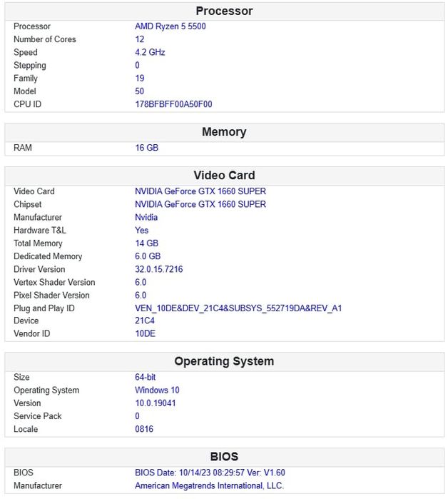This screenshot has width=448, height=499.
Task: Click the 'BIOS' section header
Action: 224,457
